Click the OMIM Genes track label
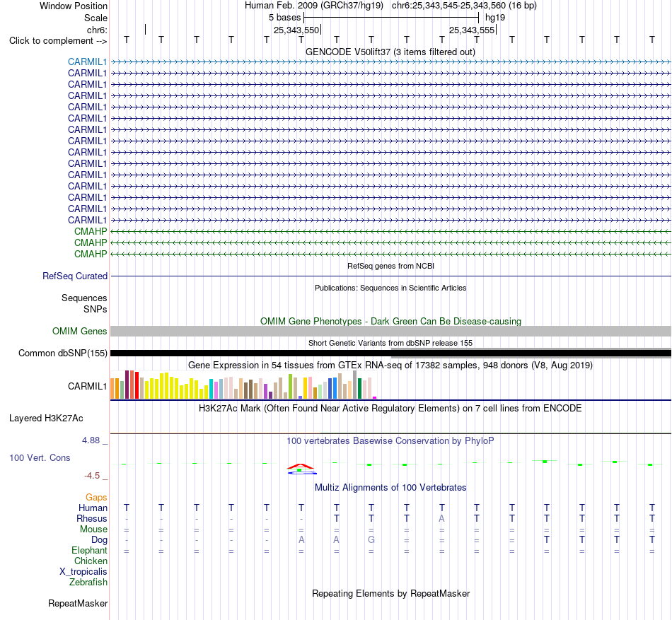Viewport: 672px width, 620px height. (x=79, y=331)
